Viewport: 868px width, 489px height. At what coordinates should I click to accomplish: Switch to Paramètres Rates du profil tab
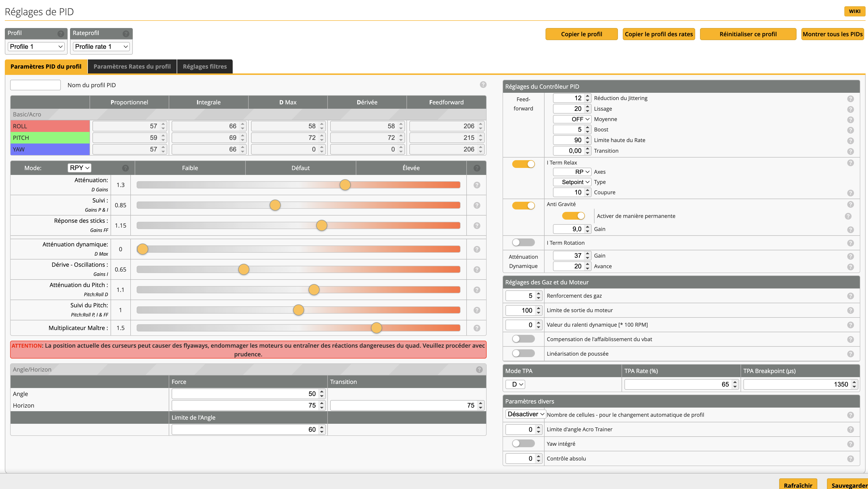[132, 66]
